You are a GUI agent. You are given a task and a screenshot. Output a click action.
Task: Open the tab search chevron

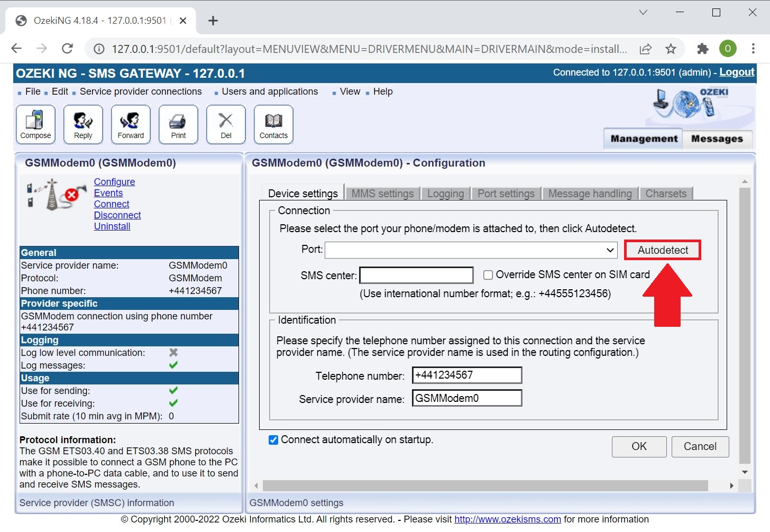643,12
